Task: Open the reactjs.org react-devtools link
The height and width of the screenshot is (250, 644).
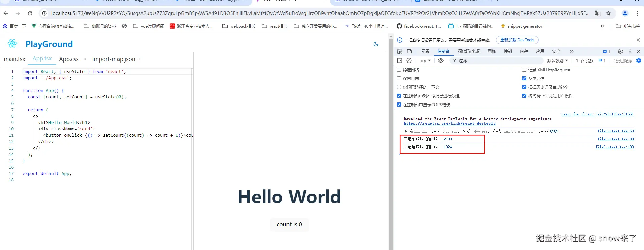Action: (x=449, y=123)
